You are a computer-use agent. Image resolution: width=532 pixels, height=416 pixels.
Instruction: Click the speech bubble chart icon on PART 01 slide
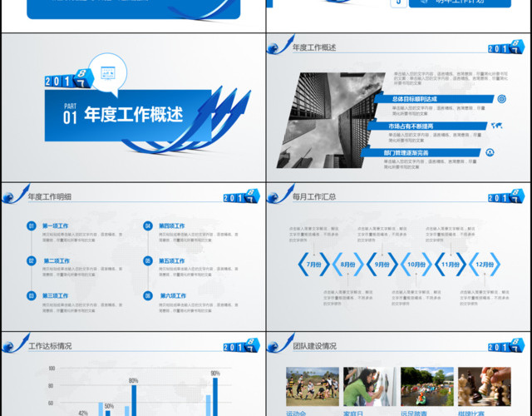tap(108, 73)
